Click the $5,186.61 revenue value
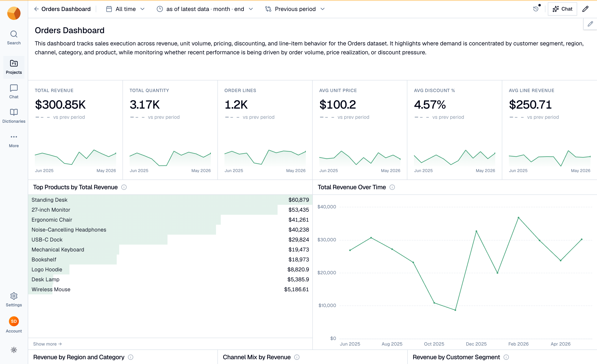 coord(296,289)
